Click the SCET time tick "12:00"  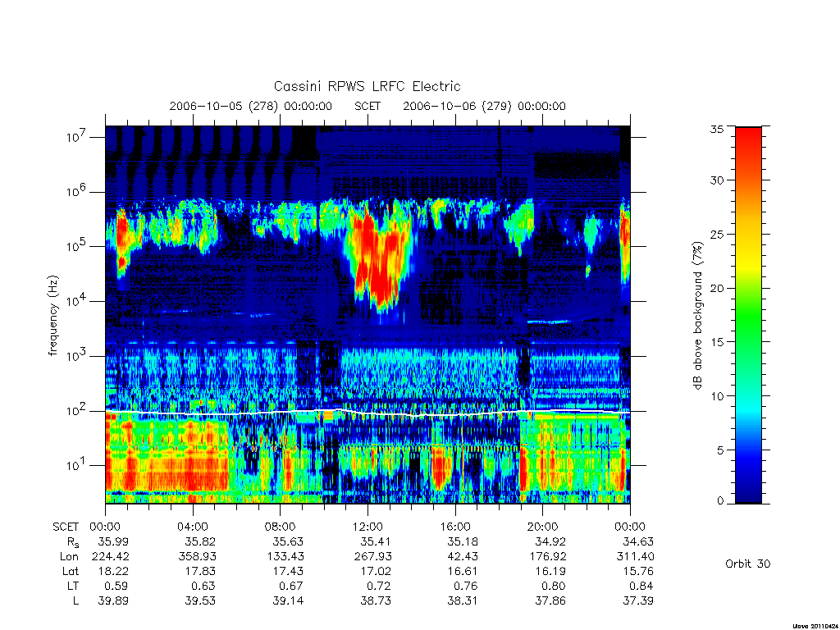click(x=367, y=527)
